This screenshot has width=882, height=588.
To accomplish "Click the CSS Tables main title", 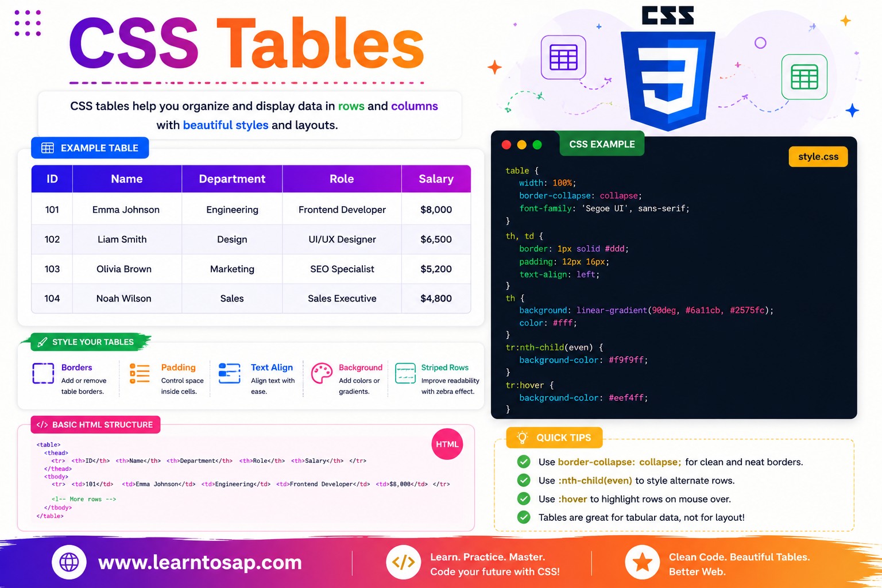I will click(x=247, y=44).
